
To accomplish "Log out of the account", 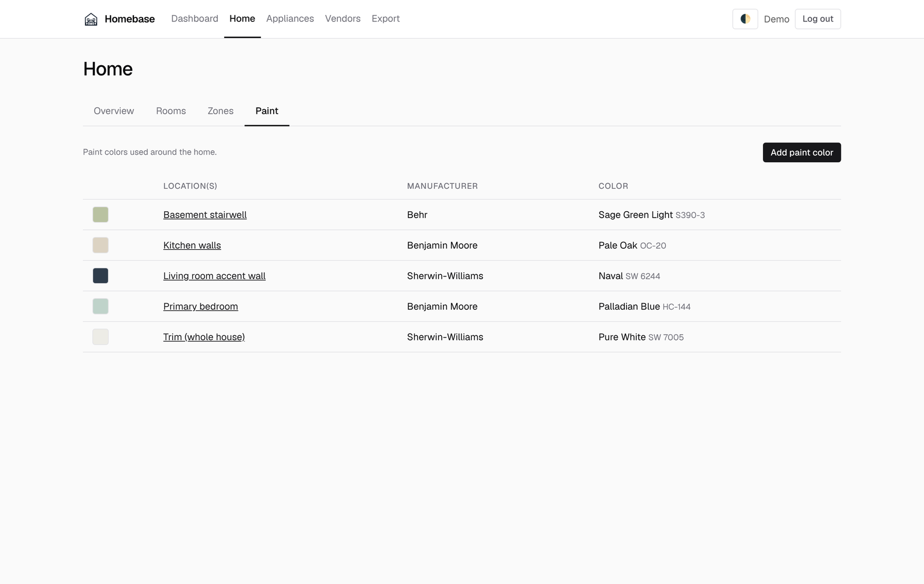I will point(818,19).
